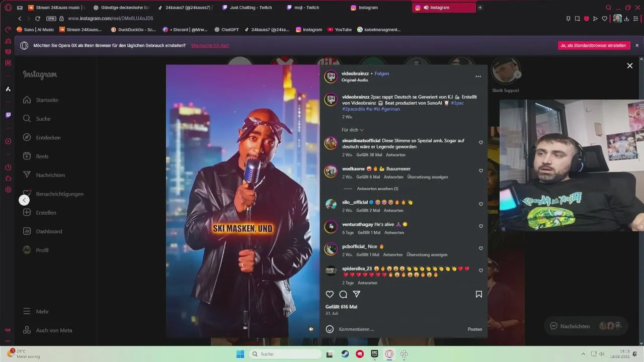Go back in browser history
The width and height of the screenshot is (644, 362).
20,19
